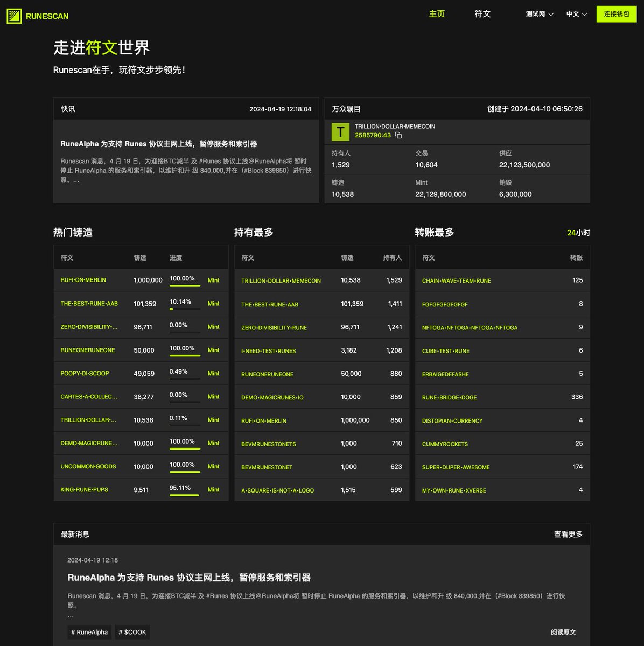Click the THE•BEST•RUNE•AAB 10.14% progress bar
Screen dimensions: 644x646
(x=185, y=309)
